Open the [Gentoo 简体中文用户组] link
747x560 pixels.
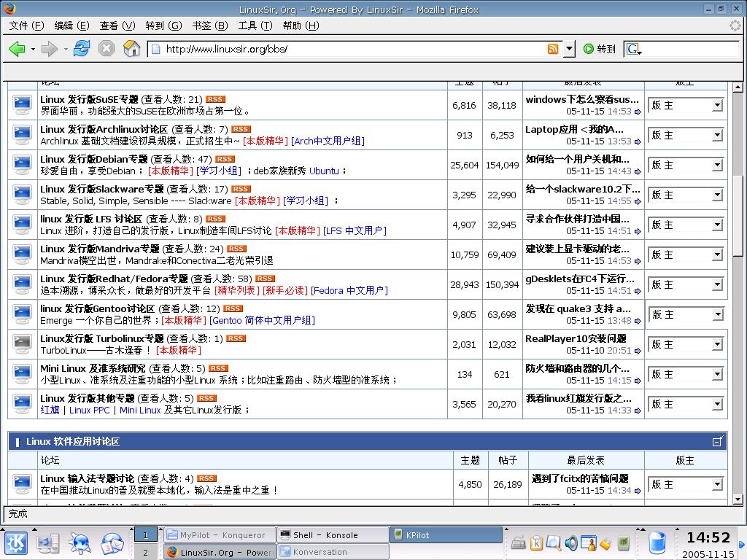pyautogui.click(x=262, y=321)
